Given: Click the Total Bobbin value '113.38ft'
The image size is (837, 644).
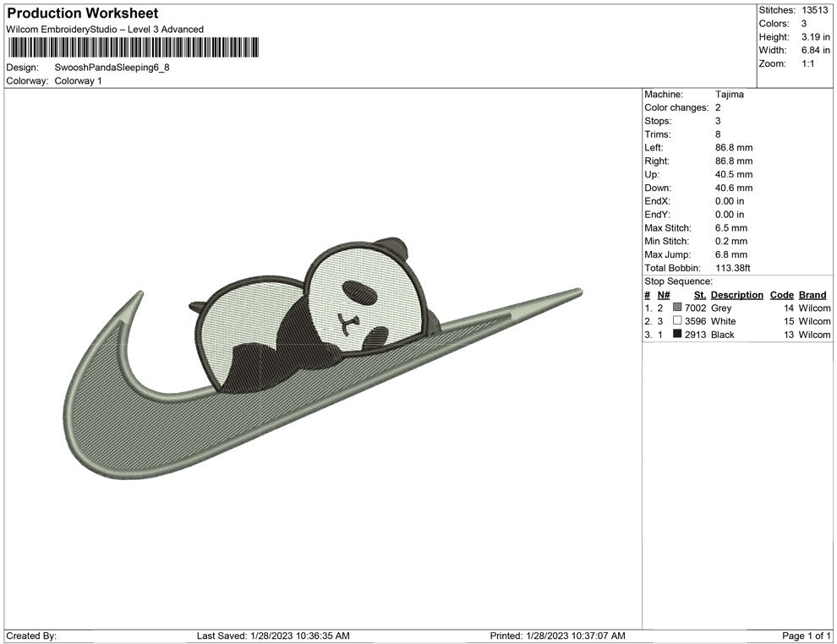Looking at the screenshot, I should click(x=733, y=268).
